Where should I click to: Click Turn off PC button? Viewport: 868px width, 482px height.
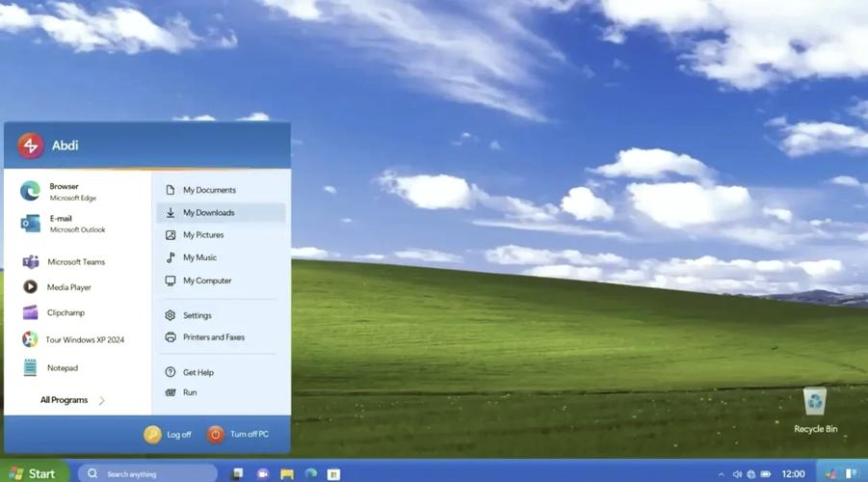[238, 435]
